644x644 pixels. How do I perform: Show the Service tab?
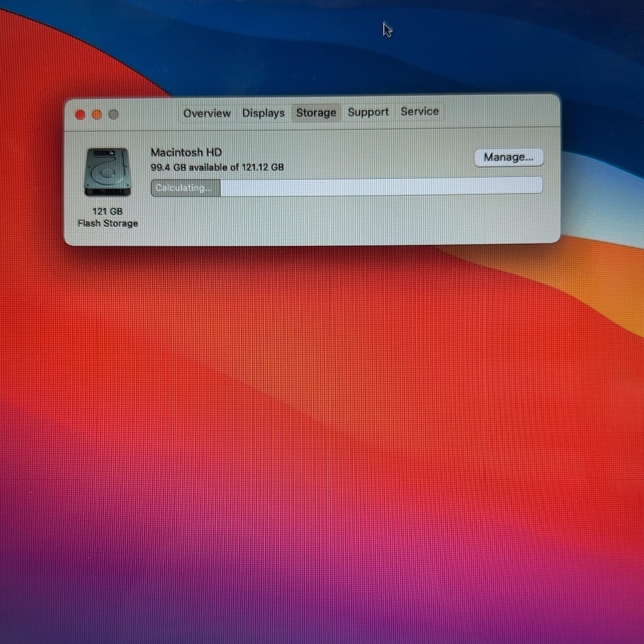(419, 112)
